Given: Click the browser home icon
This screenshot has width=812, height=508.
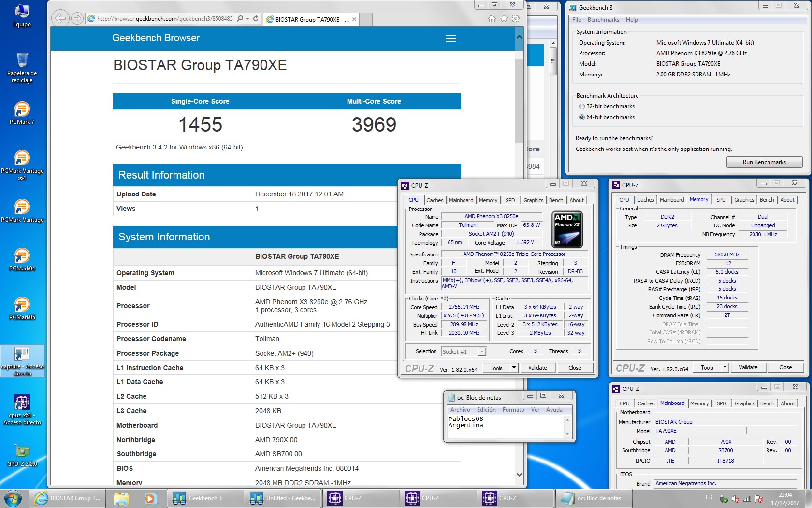Looking at the screenshot, I should (x=492, y=18).
